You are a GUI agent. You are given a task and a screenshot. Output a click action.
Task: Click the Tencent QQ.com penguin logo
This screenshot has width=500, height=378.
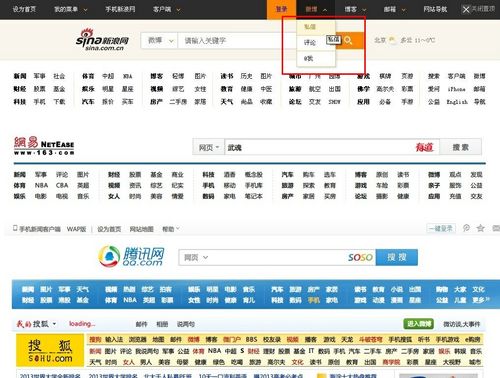[x=131, y=256]
